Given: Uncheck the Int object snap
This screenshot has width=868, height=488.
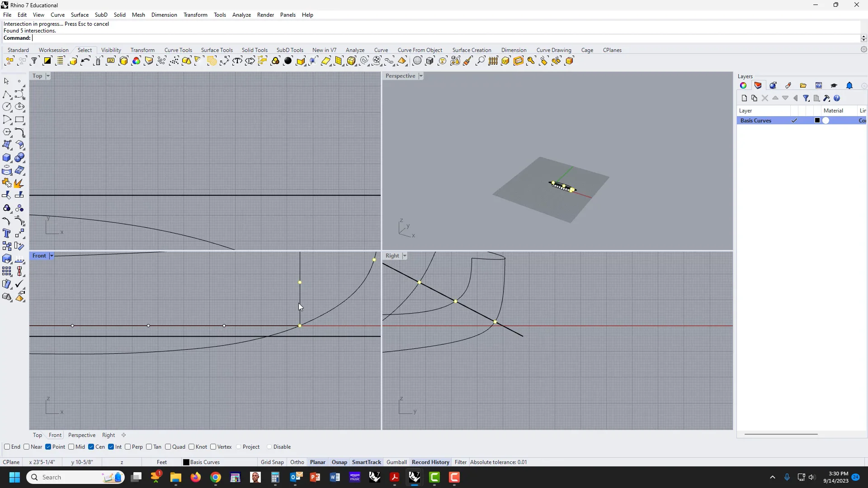Looking at the screenshot, I should coord(111,447).
